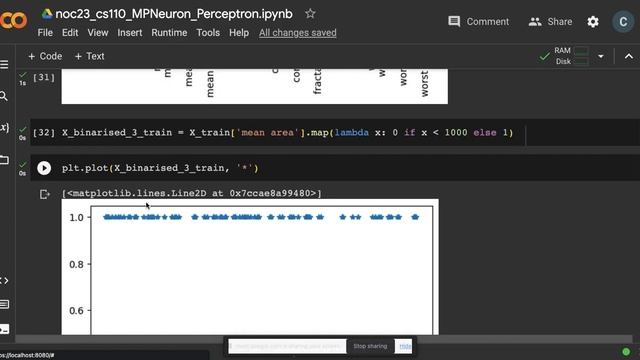Open the Help menu
The image size is (640, 360).
pyautogui.click(x=239, y=33)
